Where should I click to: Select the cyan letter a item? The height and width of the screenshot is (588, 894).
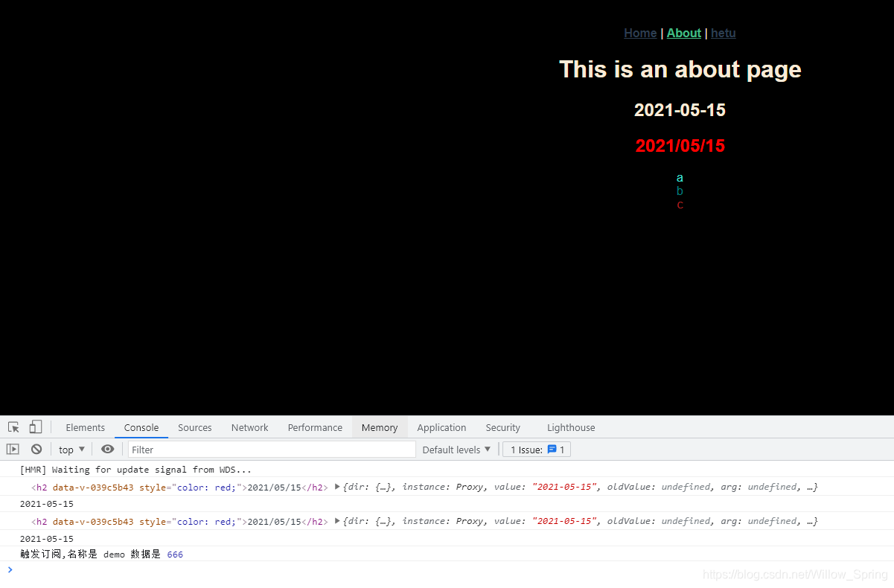680,178
